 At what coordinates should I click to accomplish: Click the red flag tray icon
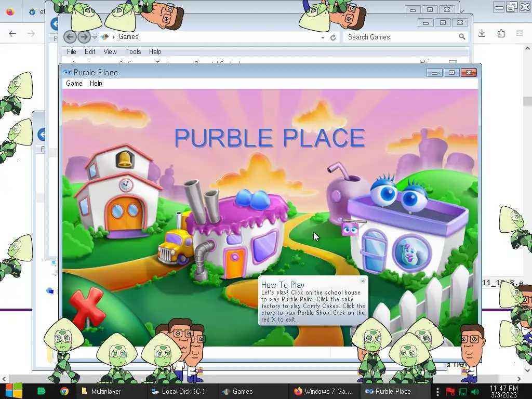pyautogui.click(x=450, y=392)
